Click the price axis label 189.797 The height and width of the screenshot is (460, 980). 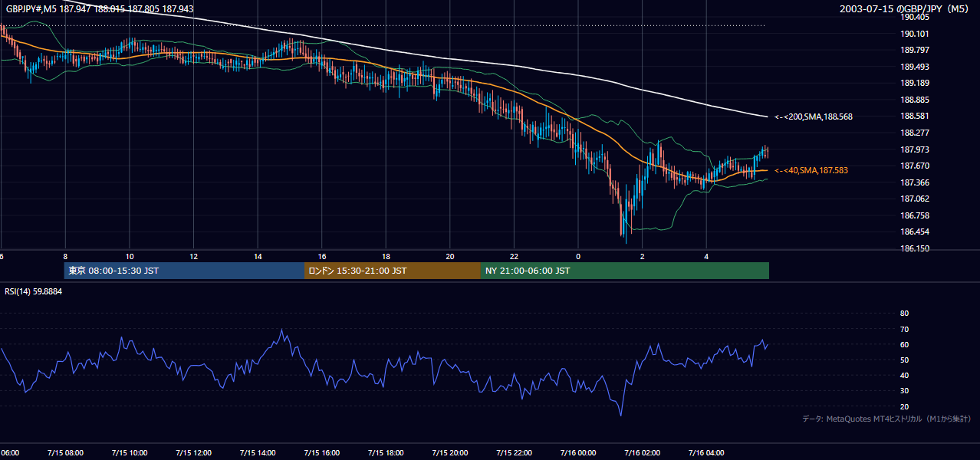(x=916, y=50)
